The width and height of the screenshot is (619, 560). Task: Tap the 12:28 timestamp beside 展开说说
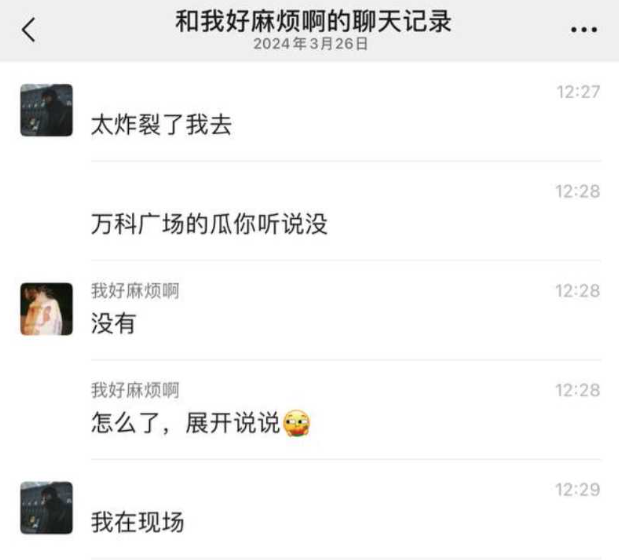tap(578, 390)
